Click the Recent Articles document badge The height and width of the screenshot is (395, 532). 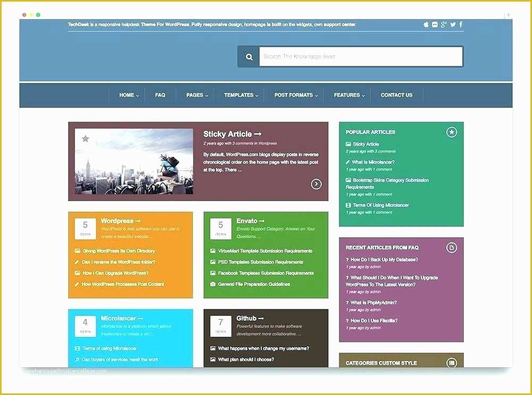452,248
